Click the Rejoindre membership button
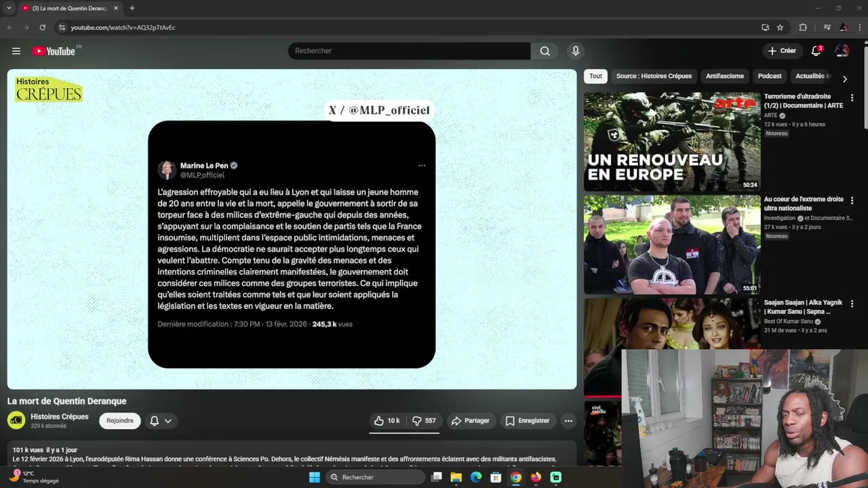 tap(120, 421)
